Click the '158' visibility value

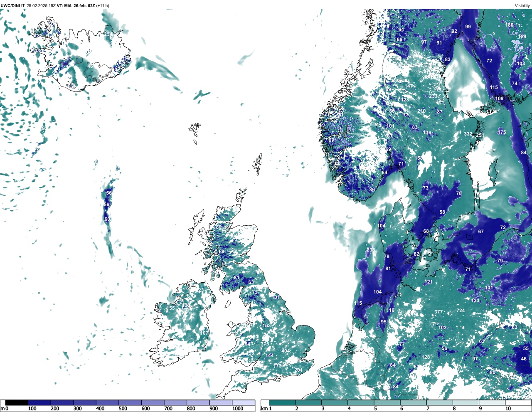click(419, 158)
